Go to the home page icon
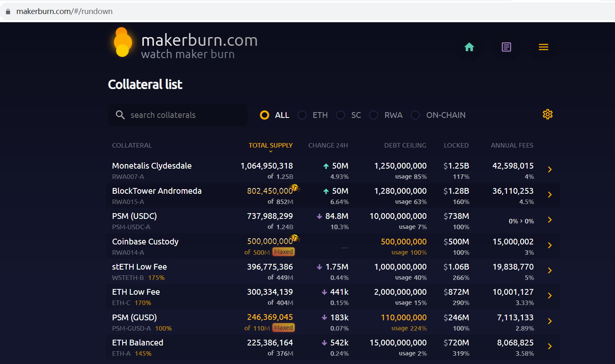The width and height of the screenshot is (615, 364). coord(469,47)
